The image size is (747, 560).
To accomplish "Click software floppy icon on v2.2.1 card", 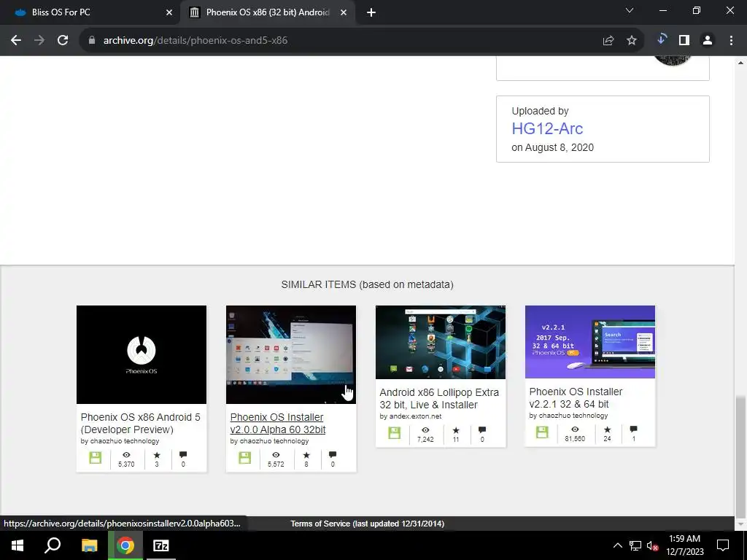I will 542,432.
